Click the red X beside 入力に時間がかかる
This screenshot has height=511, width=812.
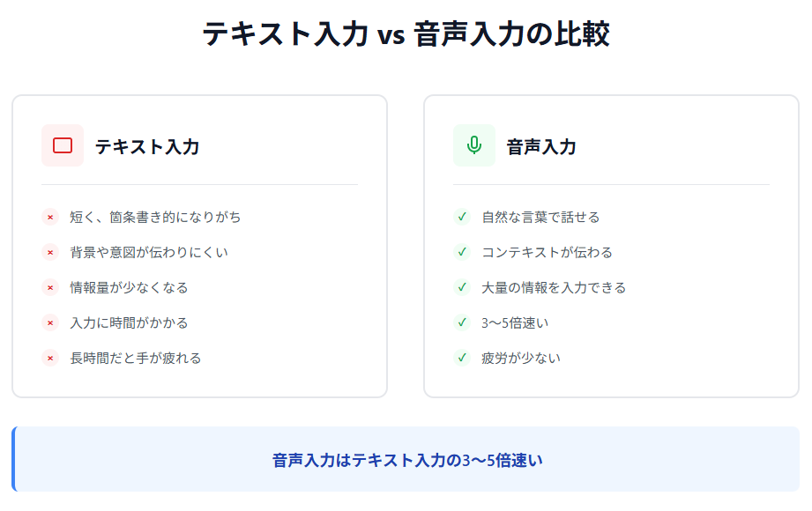50,322
